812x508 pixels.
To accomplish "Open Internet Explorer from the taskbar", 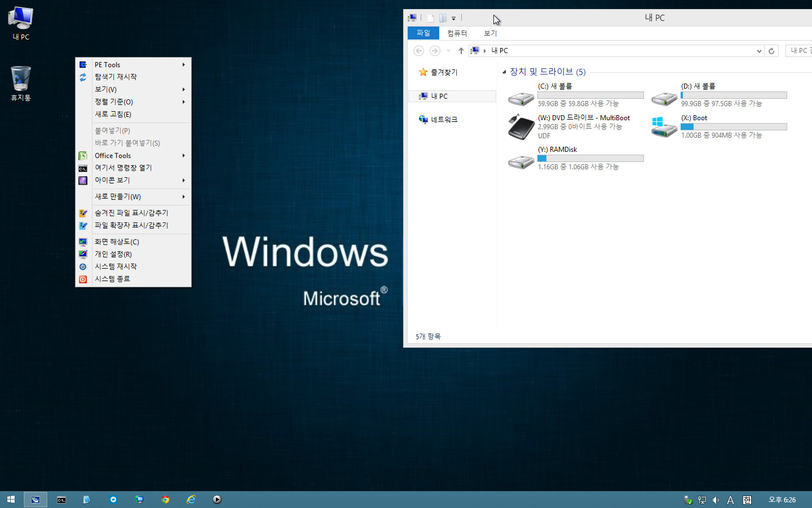I will 191,500.
